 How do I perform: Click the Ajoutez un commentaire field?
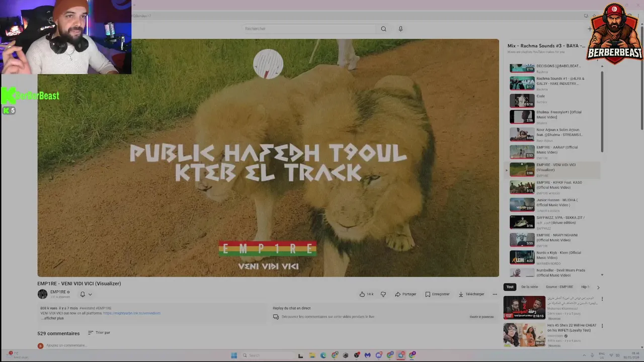tap(66, 345)
